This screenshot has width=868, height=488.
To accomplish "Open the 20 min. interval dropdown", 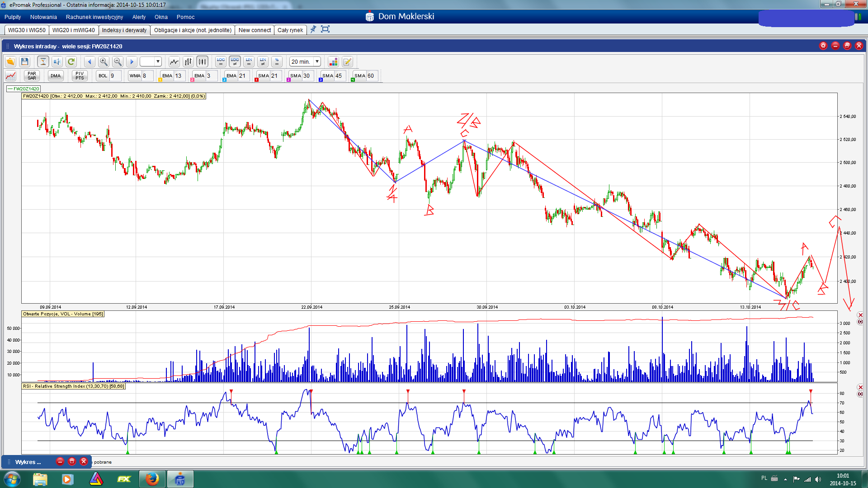I will point(317,62).
